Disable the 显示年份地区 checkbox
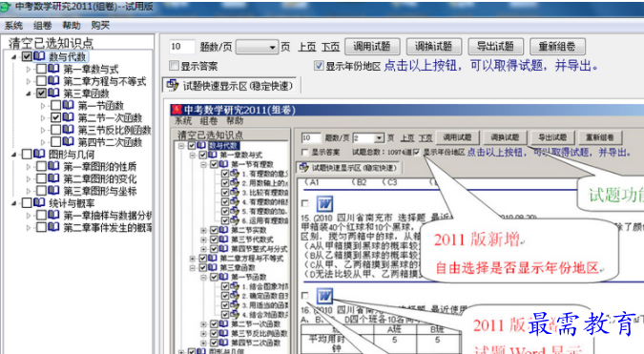 319,66
